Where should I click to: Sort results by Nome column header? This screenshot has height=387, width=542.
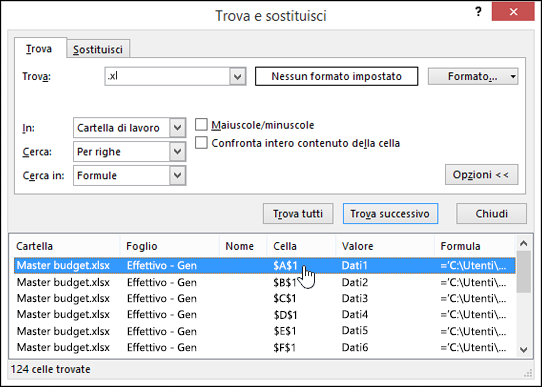pyautogui.click(x=243, y=246)
